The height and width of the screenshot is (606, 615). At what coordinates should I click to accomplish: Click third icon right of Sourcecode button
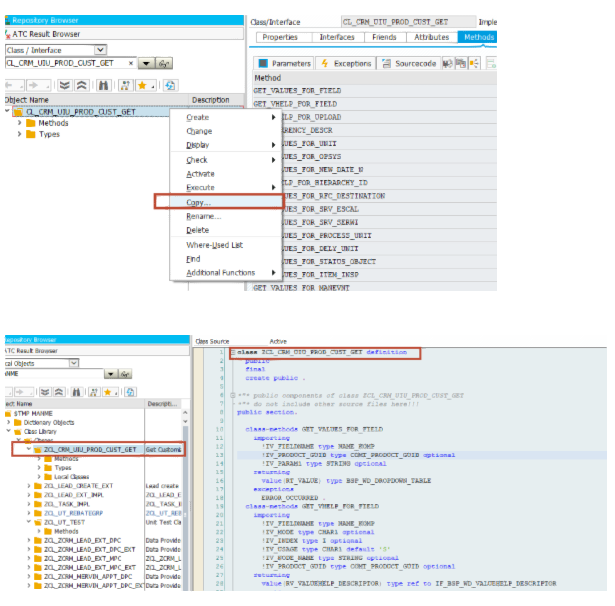pyautogui.click(x=474, y=63)
